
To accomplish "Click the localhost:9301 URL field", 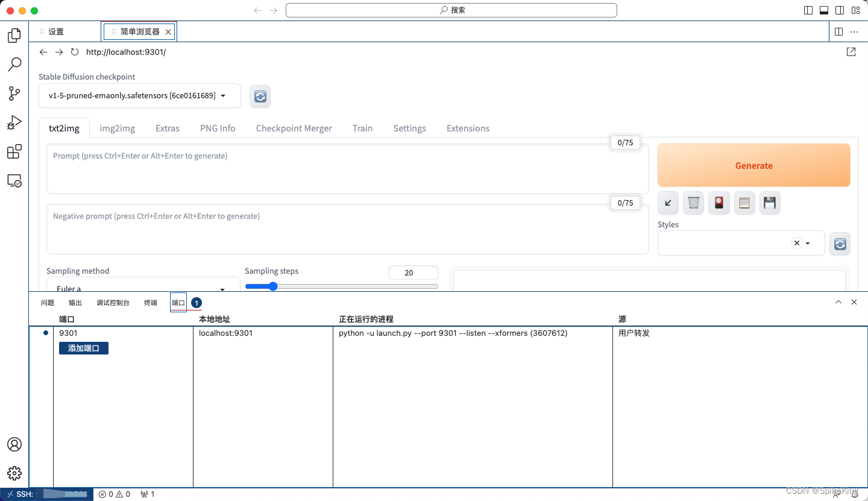I will coord(126,52).
